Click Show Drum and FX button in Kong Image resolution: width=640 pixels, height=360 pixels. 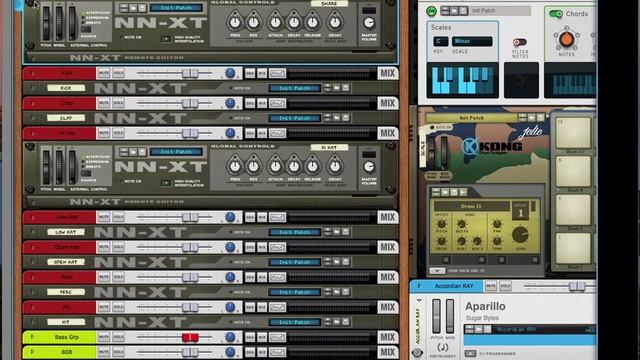[437, 271]
